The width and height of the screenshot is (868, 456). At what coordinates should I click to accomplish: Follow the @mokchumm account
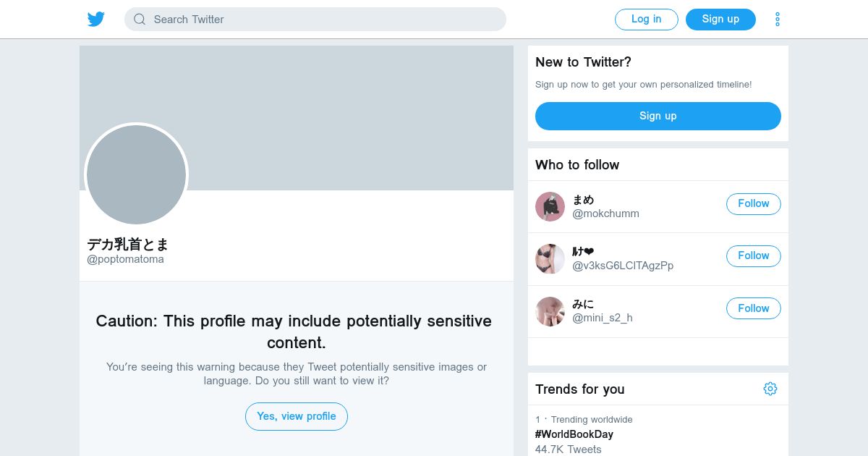click(x=753, y=204)
